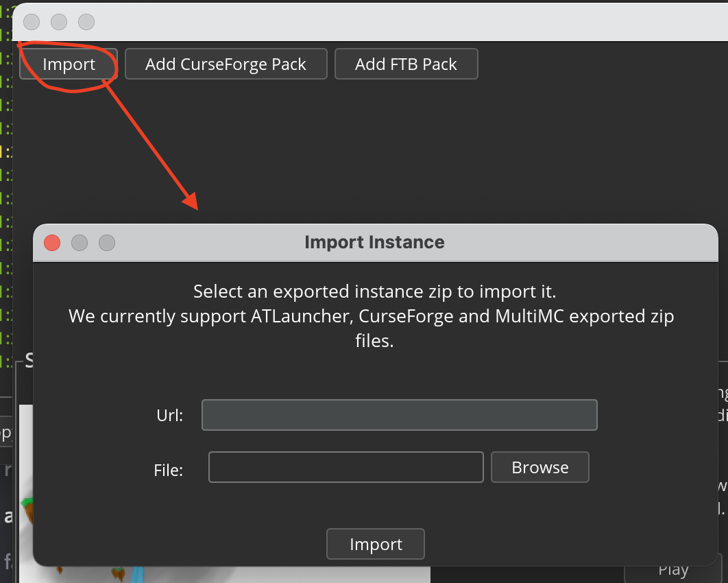Click the Import label on the circled toolbar button
Image resolution: width=728 pixels, height=583 pixels.
69,63
